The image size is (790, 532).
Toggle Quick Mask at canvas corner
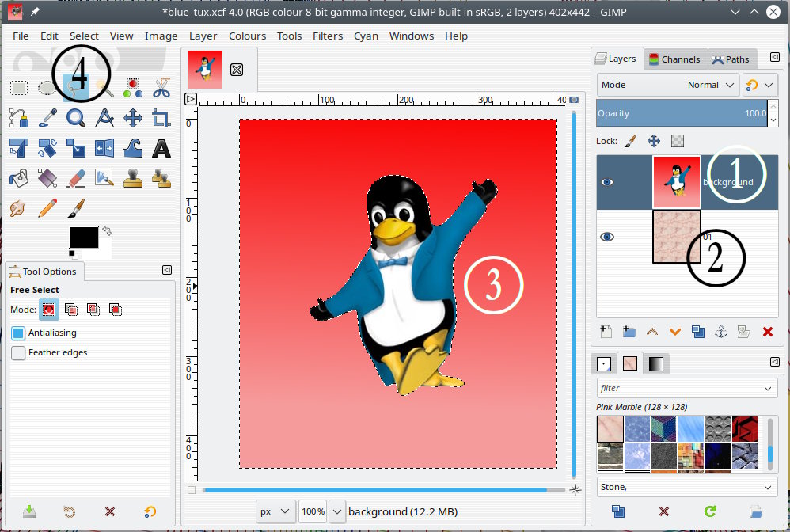click(192, 490)
